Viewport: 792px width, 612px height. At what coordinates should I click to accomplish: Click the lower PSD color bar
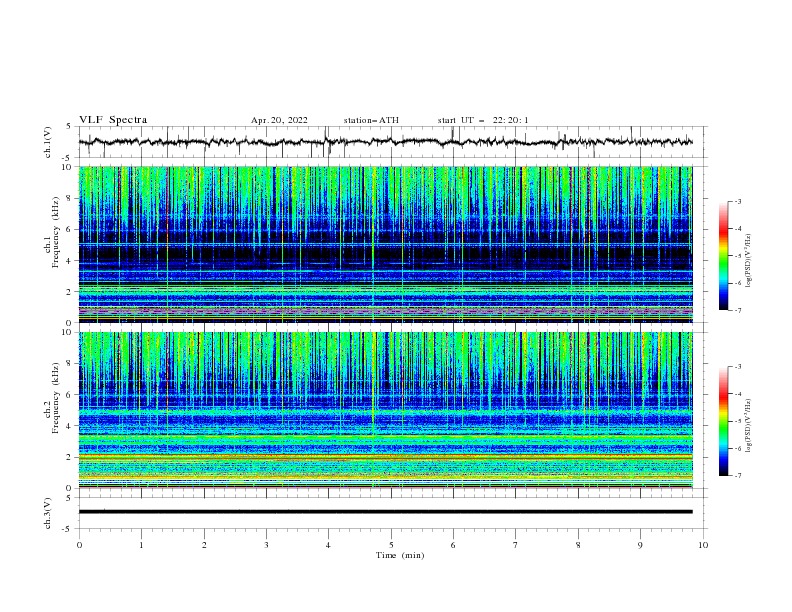tap(724, 421)
